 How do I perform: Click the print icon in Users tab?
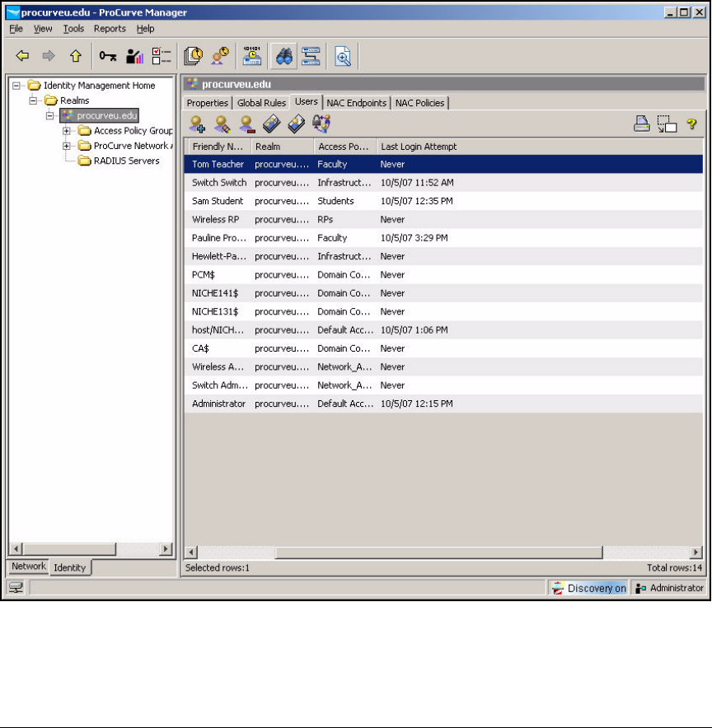(x=642, y=124)
